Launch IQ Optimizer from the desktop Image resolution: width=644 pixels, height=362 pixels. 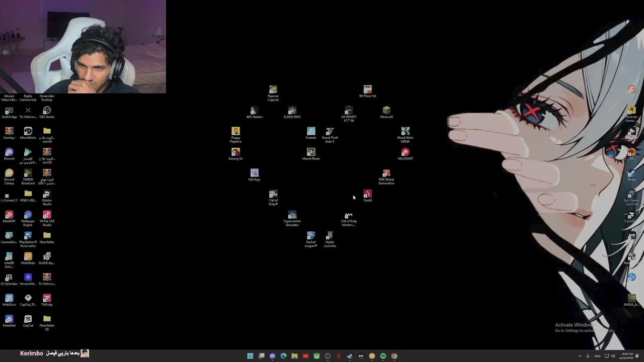point(9,279)
